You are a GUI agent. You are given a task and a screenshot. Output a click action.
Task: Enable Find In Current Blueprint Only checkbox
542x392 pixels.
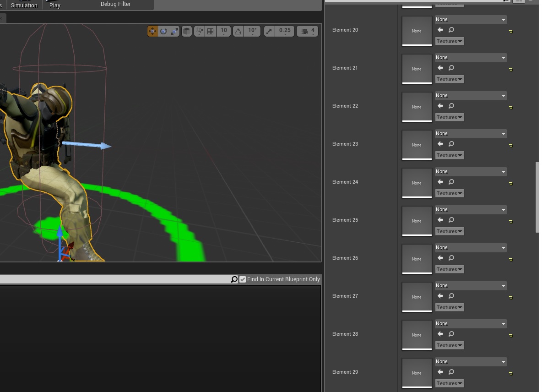243,279
